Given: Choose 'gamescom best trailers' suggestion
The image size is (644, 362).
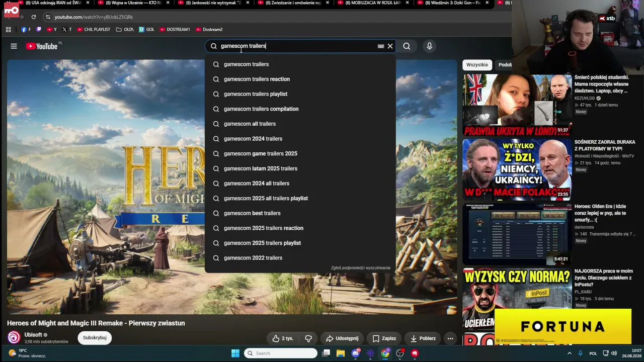Looking at the screenshot, I should click(300, 213).
